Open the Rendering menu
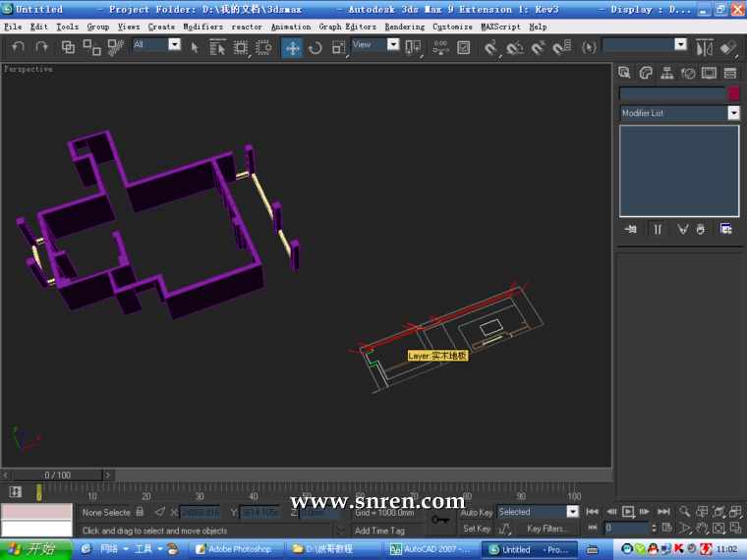The height and width of the screenshot is (560, 747). (405, 27)
